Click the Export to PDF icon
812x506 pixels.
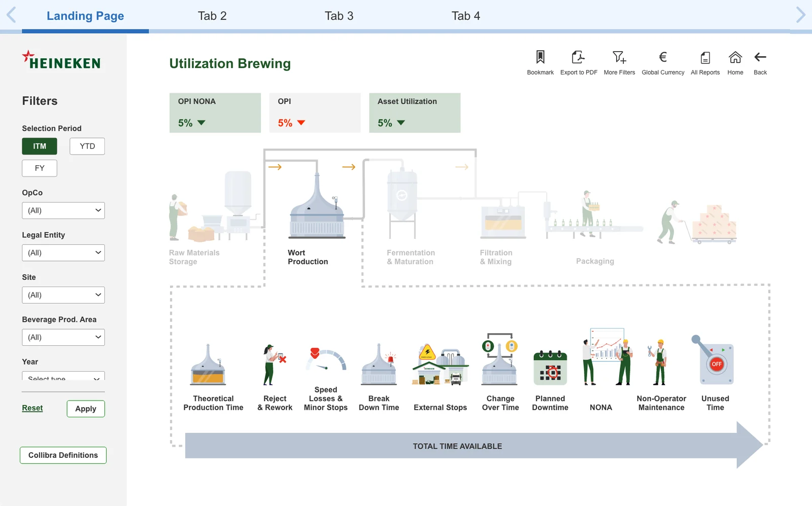(x=578, y=57)
